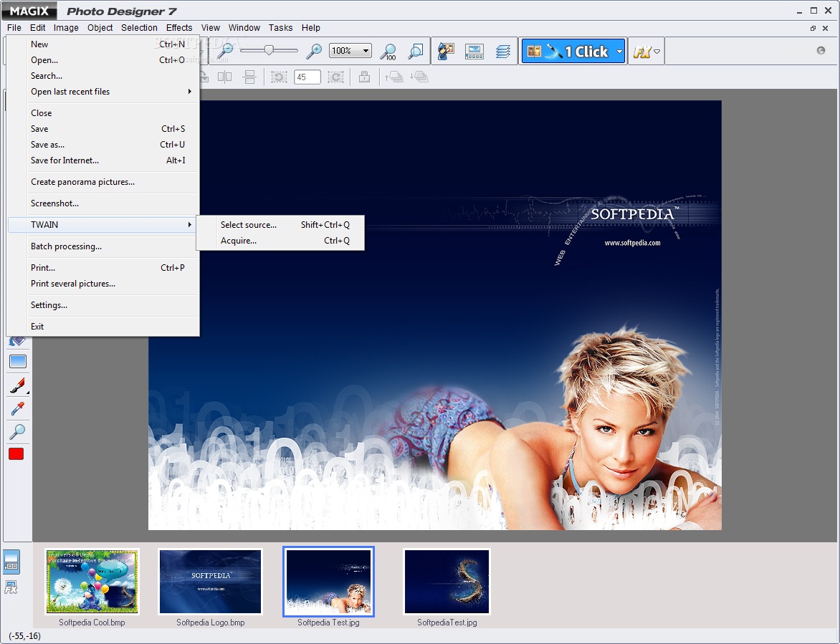Click the rotate left icon
This screenshot has width=840, height=644.
pos(279,77)
